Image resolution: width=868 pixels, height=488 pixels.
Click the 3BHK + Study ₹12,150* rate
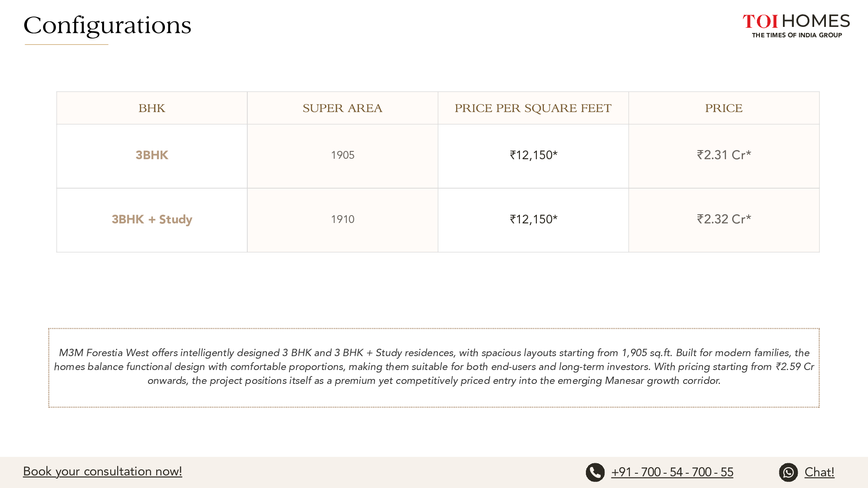click(533, 219)
